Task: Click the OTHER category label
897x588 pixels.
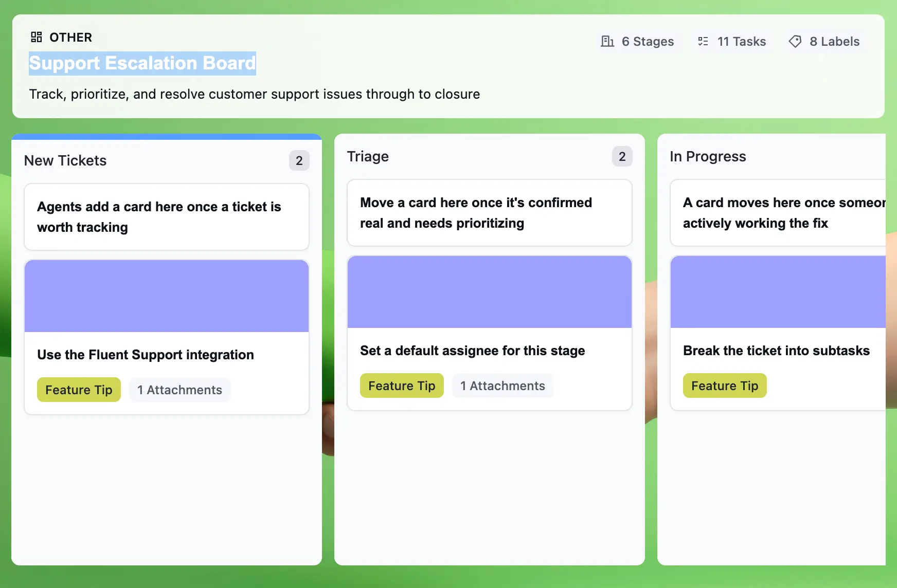Action: (71, 37)
